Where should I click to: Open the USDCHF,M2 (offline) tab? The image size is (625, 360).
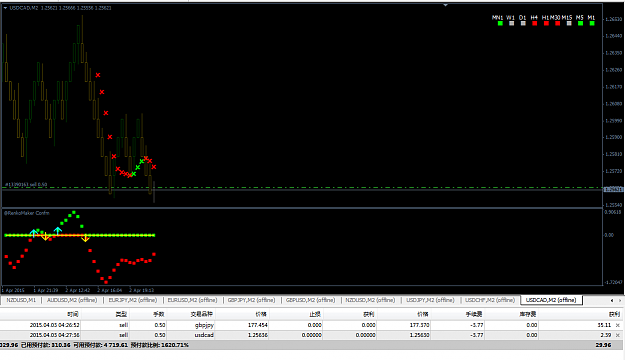click(x=490, y=300)
